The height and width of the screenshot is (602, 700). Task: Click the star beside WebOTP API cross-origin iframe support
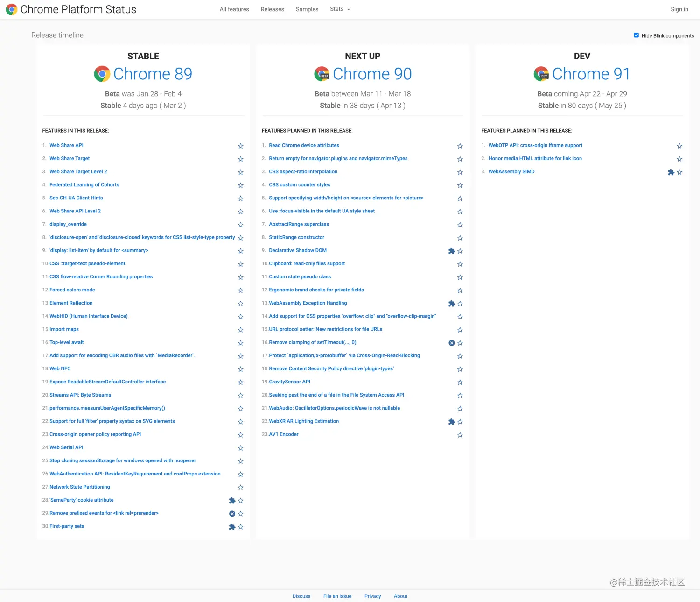pos(679,146)
